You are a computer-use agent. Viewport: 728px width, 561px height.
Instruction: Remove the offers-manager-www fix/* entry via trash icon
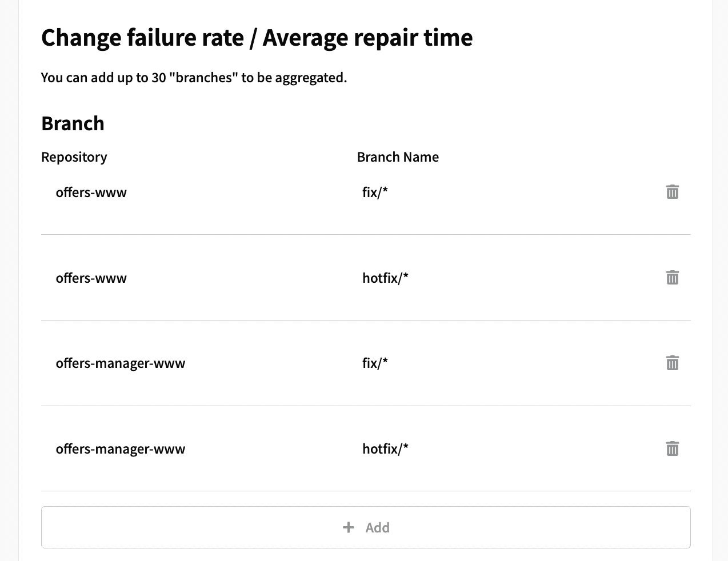(x=673, y=363)
